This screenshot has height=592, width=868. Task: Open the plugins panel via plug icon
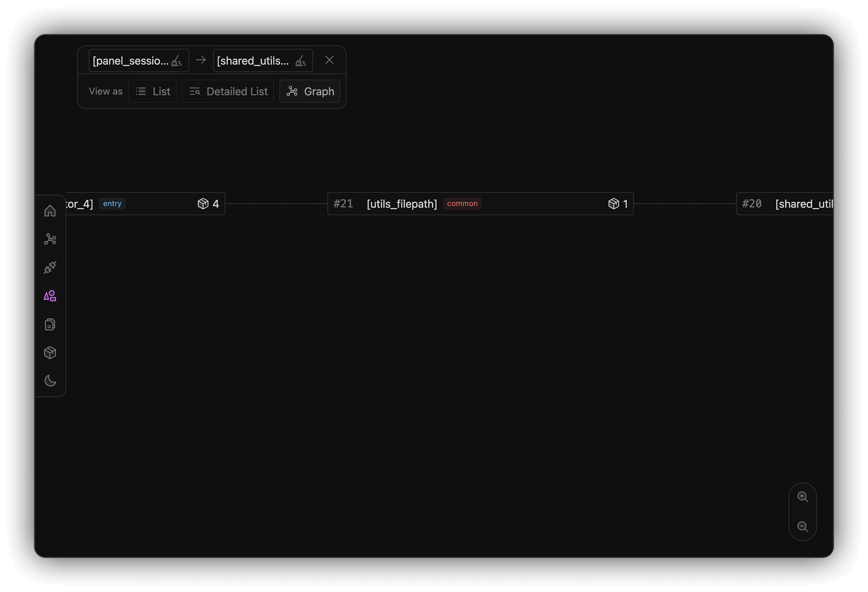(50, 268)
